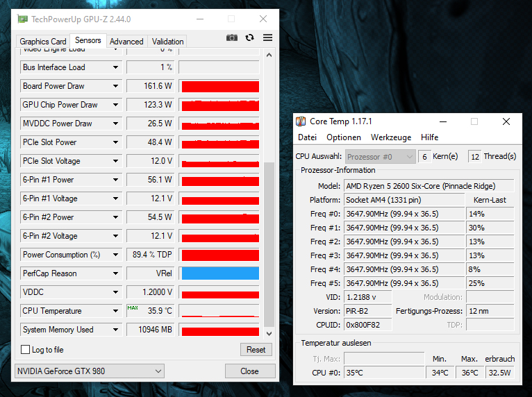Take a GPU-Z screenshot with camera icon
Screen dimensions: 532x397
click(x=232, y=37)
